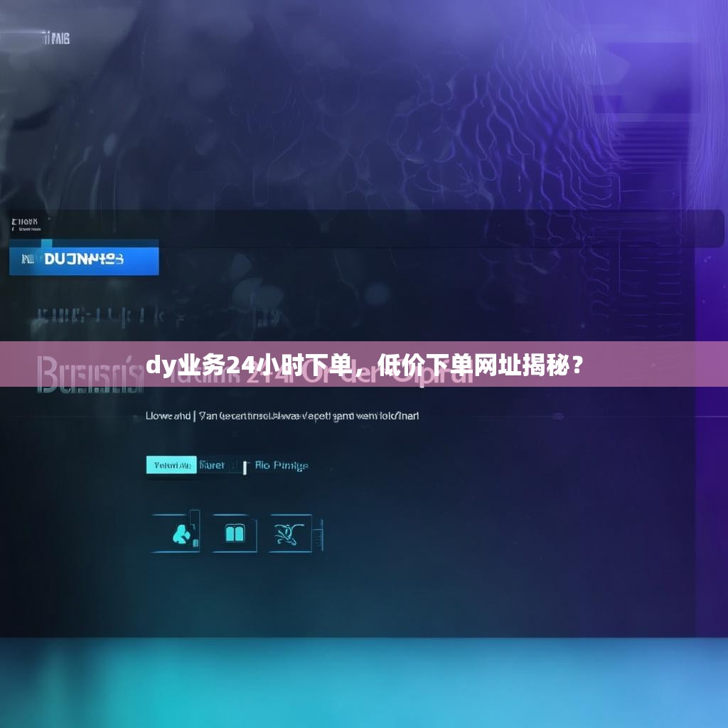Toggle the highlighted teal Volume switch
Image resolution: width=728 pixels, height=728 pixels.
click(x=171, y=465)
